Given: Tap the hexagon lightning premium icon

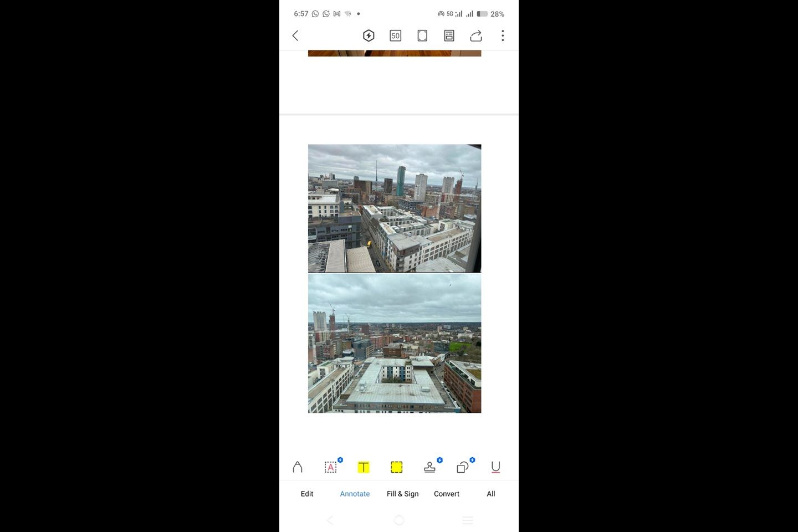Looking at the screenshot, I should (369, 35).
